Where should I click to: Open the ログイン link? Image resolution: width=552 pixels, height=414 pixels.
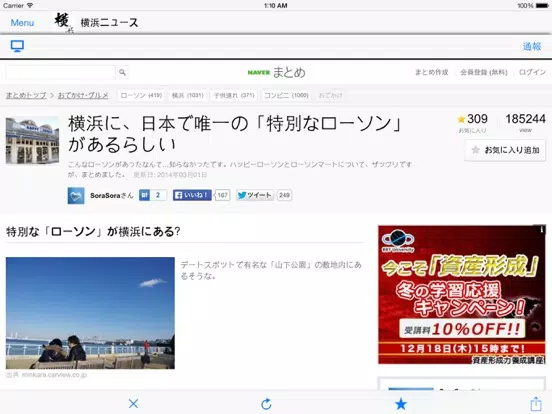[532, 72]
